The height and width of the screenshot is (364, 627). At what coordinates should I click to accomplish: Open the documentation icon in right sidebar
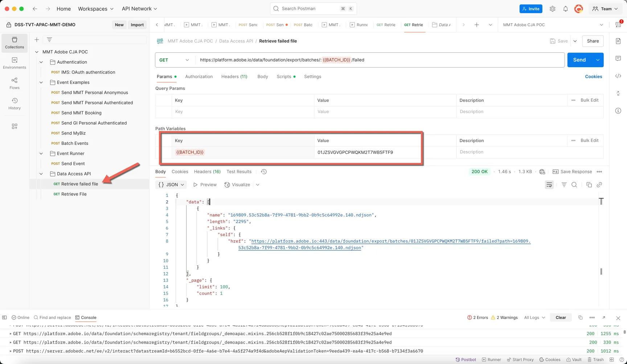618,41
